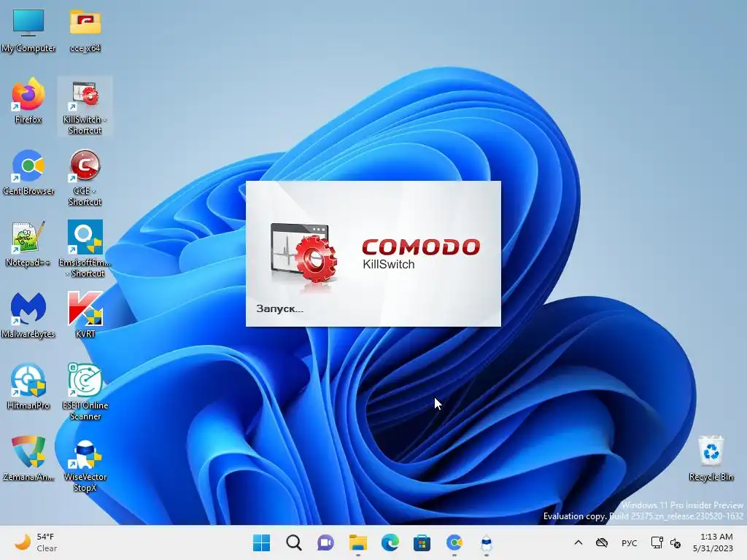The image size is (747, 560).
Task: Show hidden system tray icons
Action: [578, 542]
